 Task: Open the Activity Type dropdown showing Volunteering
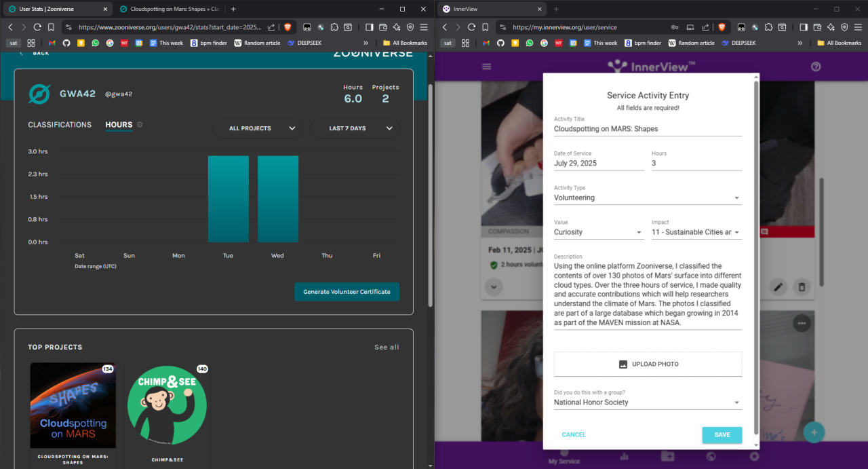647,198
